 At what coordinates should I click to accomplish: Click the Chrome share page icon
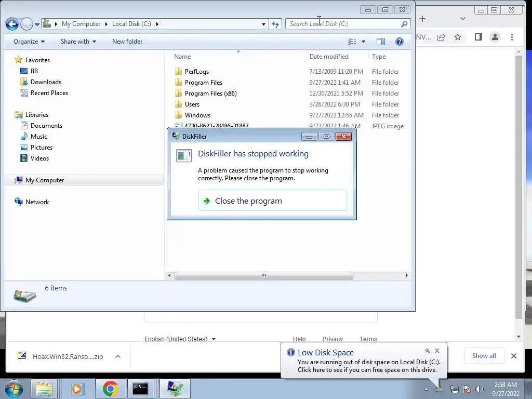[x=441, y=37]
